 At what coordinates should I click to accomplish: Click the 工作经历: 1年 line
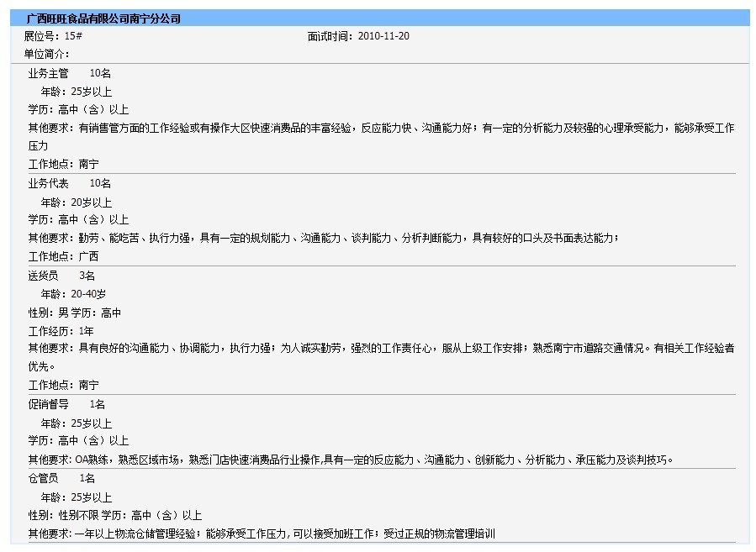[x=61, y=331]
